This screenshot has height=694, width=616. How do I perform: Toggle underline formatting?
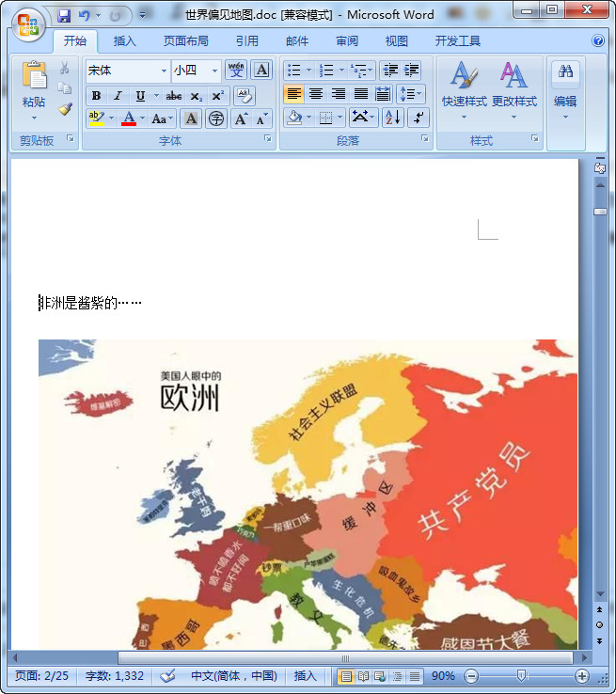[x=140, y=96]
